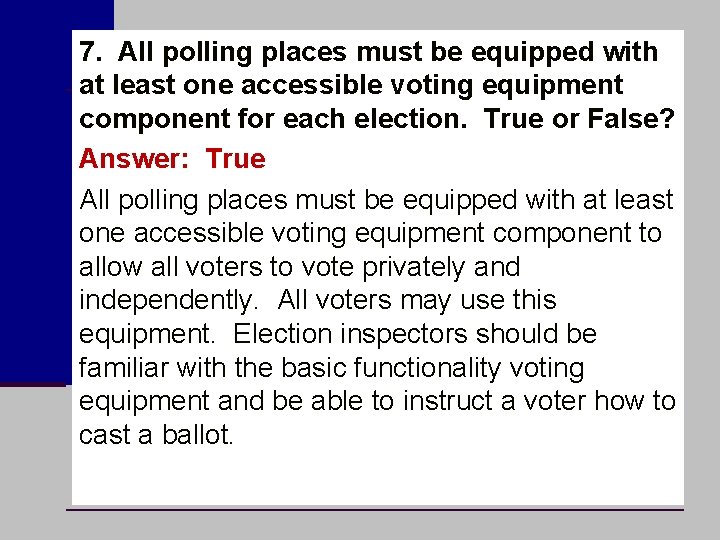Click the word "True" in the red answer
Viewport: 720px width, 540px height.
(x=236, y=159)
